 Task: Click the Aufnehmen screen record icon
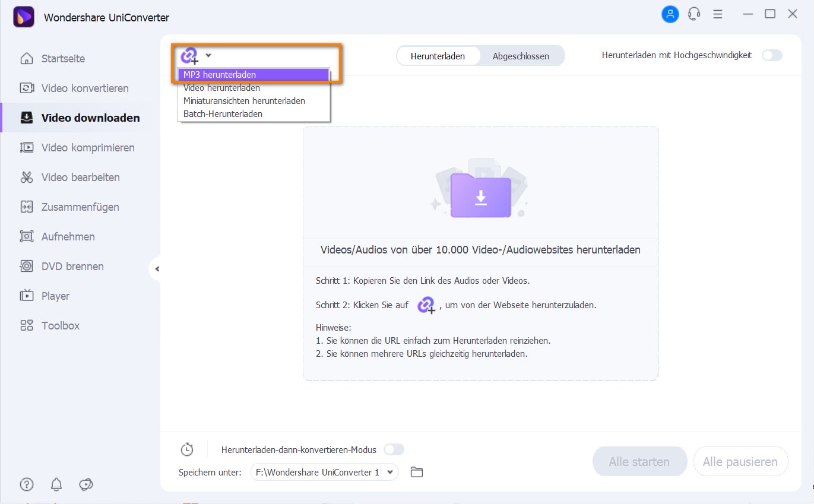tap(27, 237)
